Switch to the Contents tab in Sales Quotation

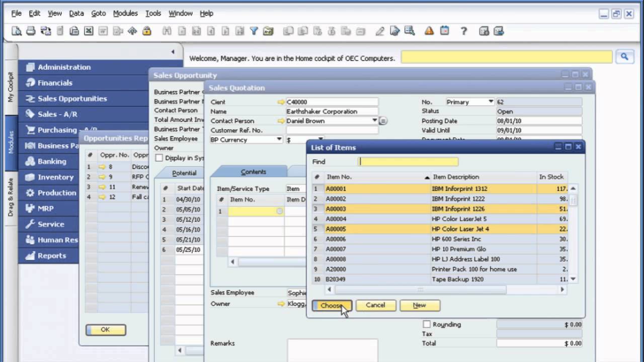point(253,172)
